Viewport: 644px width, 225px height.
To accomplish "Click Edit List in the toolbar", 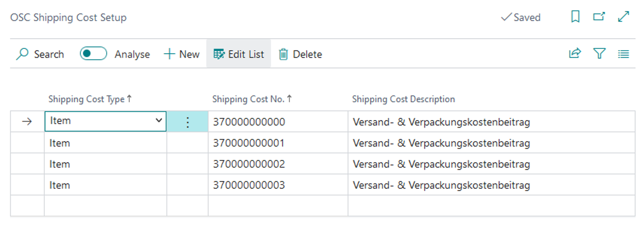I will click(x=239, y=54).
